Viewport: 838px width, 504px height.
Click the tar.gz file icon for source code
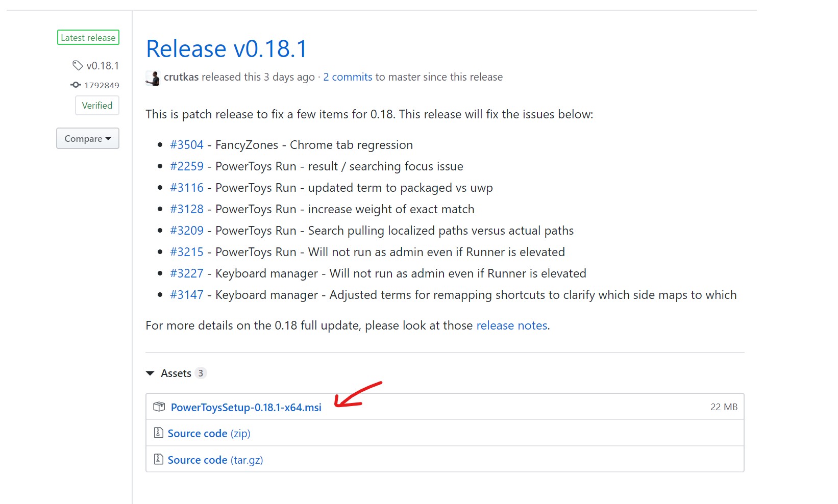coord(159,460)
